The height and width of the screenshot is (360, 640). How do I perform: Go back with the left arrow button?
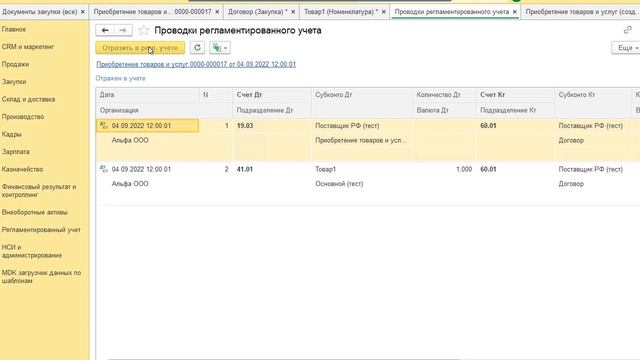105,30
